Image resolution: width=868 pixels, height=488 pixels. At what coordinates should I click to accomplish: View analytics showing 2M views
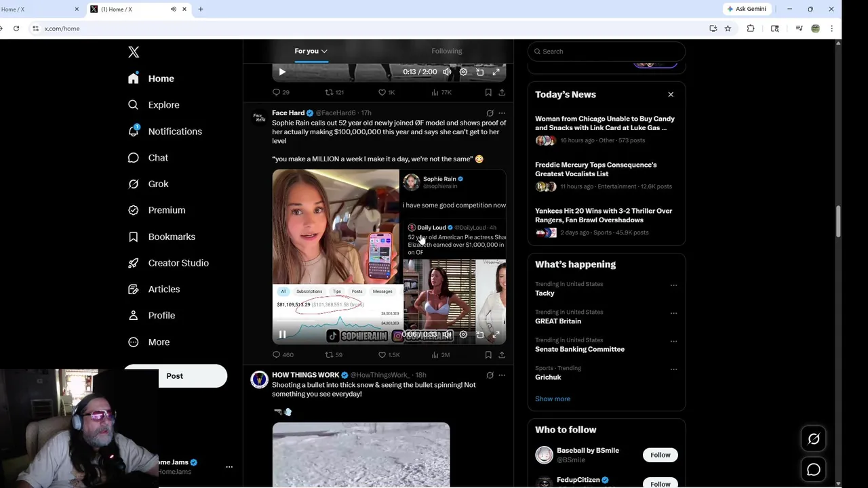pyautogui.click(x=441, y=354)
